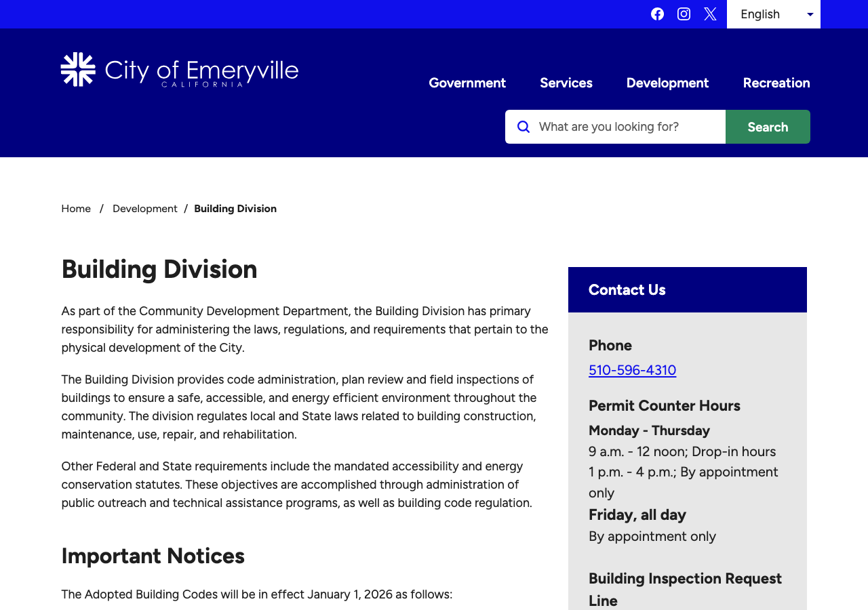Click the green Search button
Image resolution: width=868 pixels, height=610 pixels.
tap(768, 127)
